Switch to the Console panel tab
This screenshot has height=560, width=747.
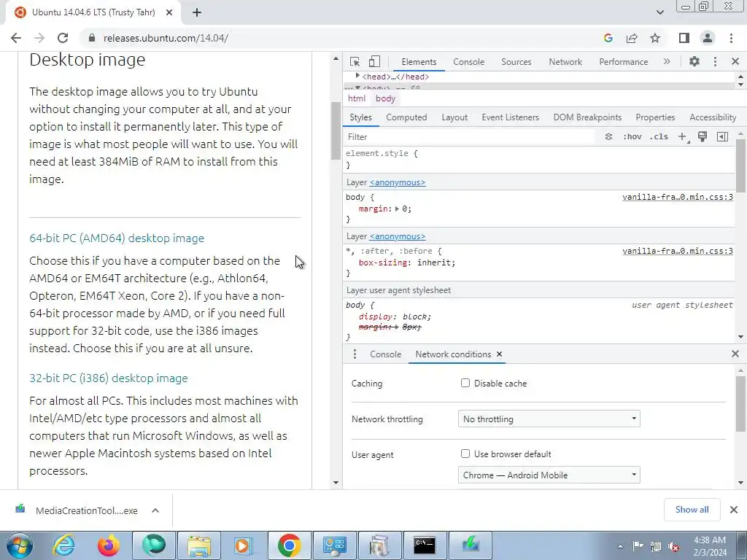tap(469, 62)
